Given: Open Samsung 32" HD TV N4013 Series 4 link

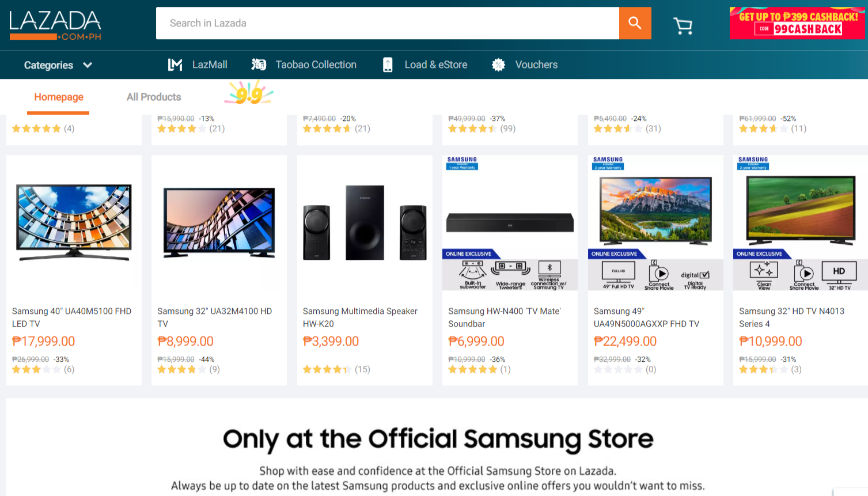Looking at the screenshot, I should tap(791, 317).
